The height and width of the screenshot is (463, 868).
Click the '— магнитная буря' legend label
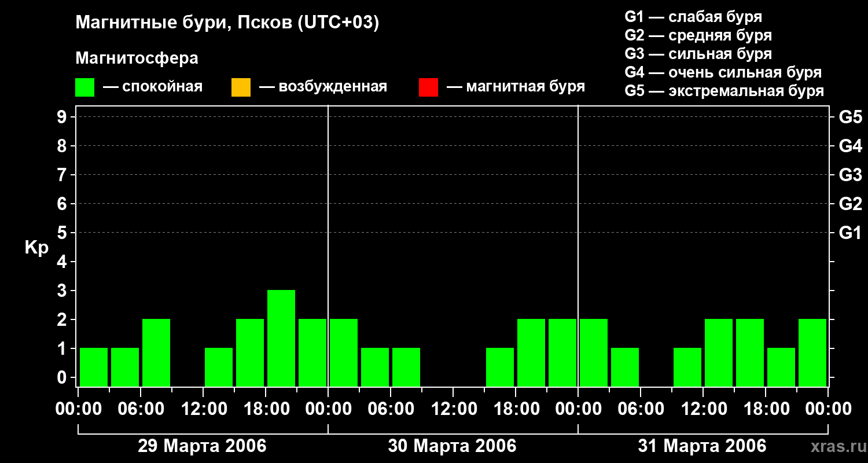point(516,87)
